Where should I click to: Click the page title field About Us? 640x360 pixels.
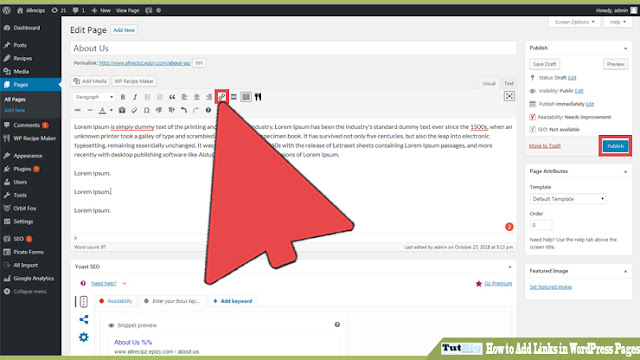(x=293, y=48)
